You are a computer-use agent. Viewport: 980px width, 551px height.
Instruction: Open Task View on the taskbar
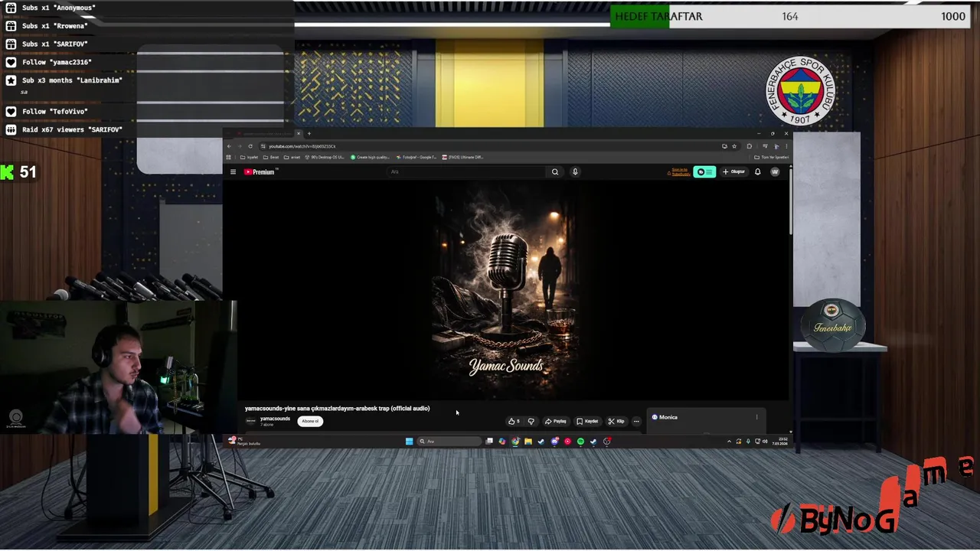tap(489, 441)
